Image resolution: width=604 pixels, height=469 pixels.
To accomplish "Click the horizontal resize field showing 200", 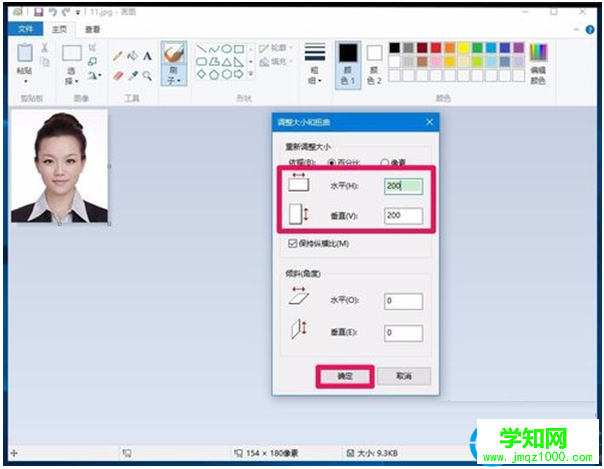I will (x=403, y=186).
